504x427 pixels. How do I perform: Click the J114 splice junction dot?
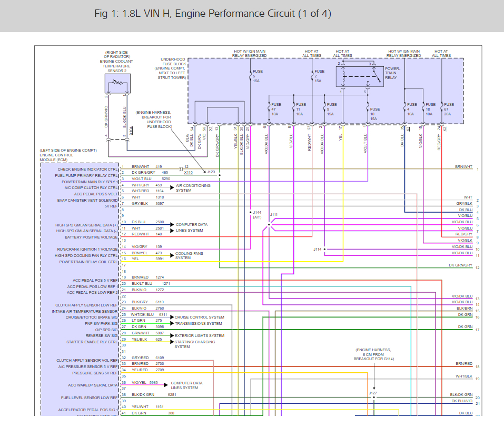[x=325, y=249]
